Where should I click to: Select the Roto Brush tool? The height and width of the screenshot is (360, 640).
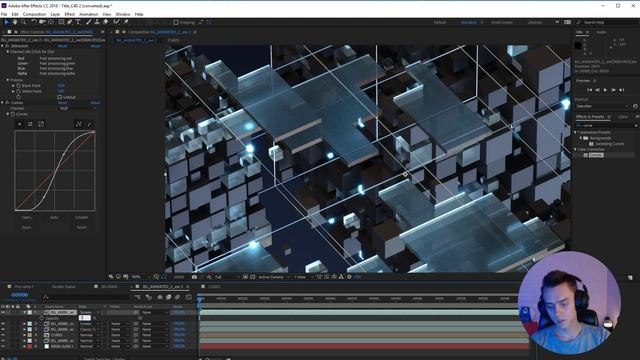point(116,22)
